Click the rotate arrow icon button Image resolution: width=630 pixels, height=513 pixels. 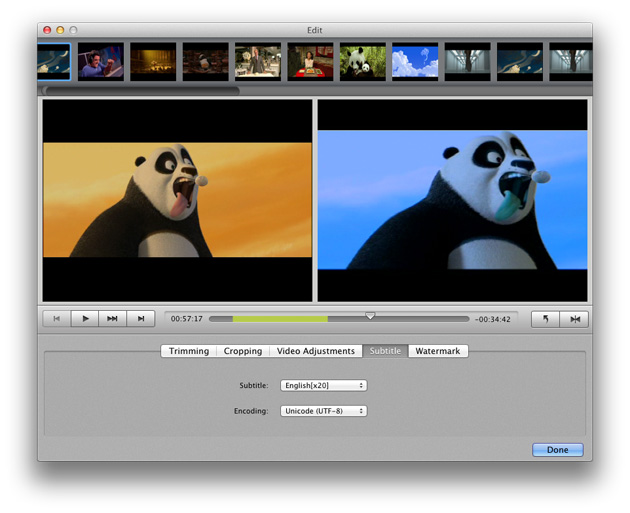coord(546,319)
